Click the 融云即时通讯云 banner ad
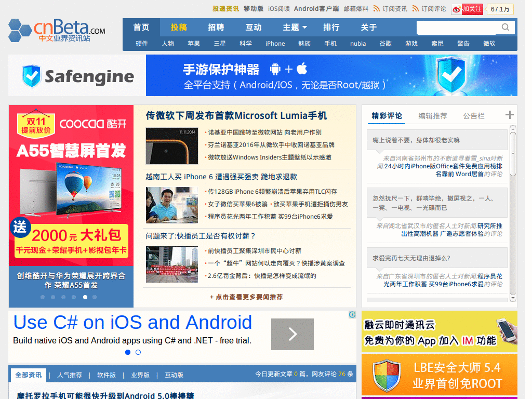532x399 pixels. [440, 331]
